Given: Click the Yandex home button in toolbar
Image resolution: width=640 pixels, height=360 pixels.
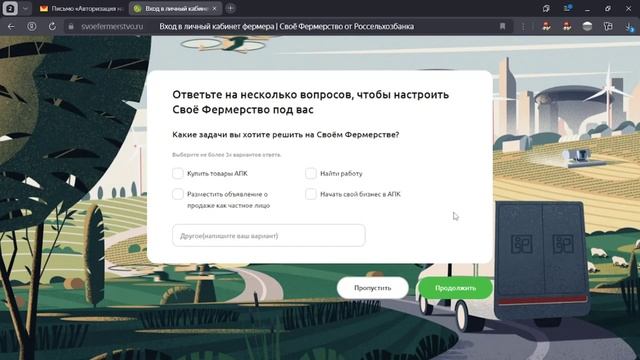Looking at the screenshot, I should [32, 27].
